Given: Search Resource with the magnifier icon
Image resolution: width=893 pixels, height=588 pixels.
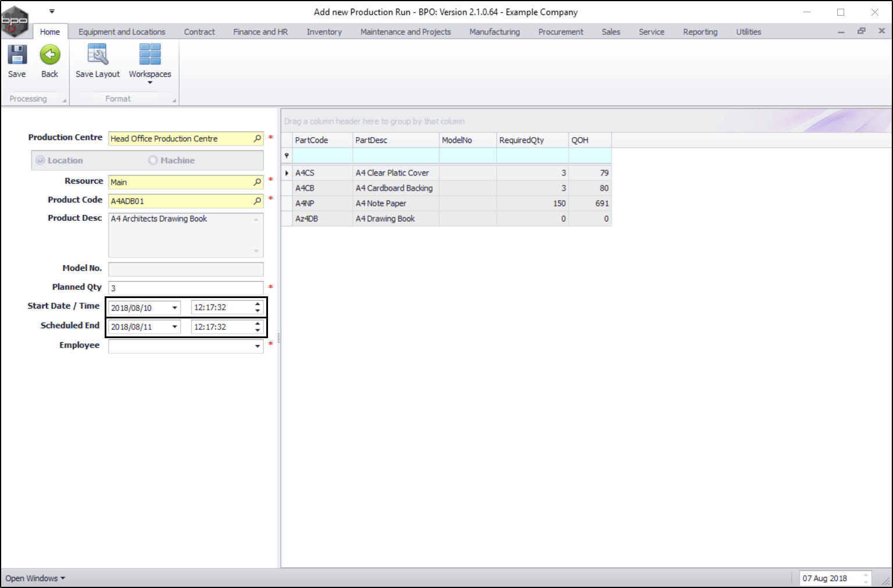Looking at the screenshot, I should point(258,182).
